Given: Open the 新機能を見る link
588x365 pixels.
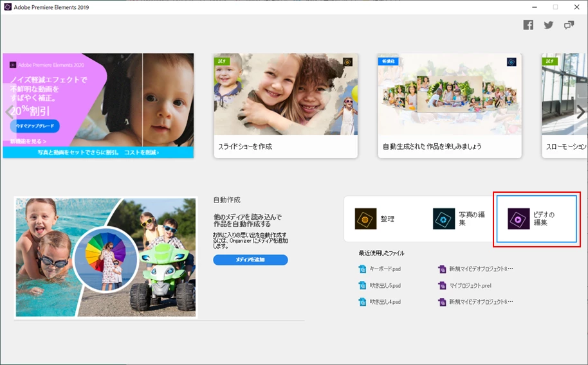Looking at the screenshot, I should 28,141.
